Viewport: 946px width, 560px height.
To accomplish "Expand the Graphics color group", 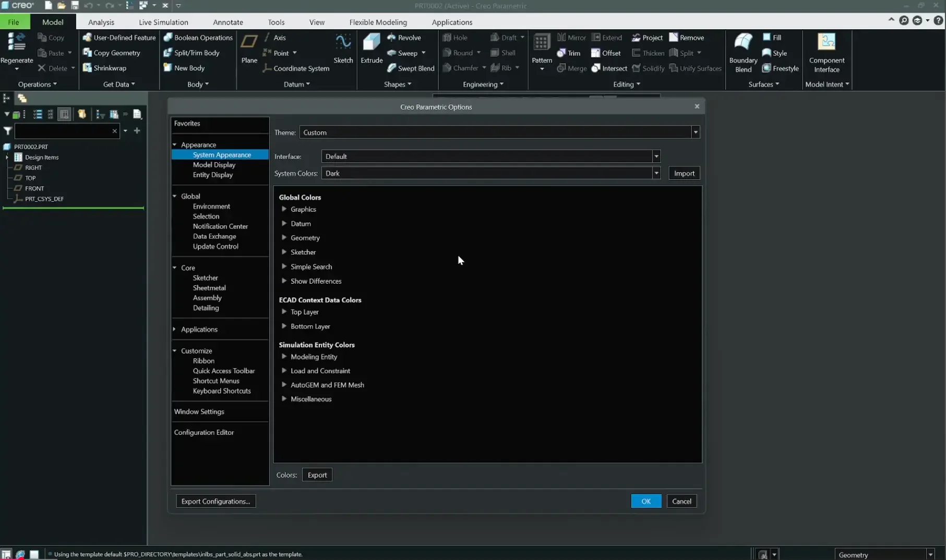I will point(284,209).
